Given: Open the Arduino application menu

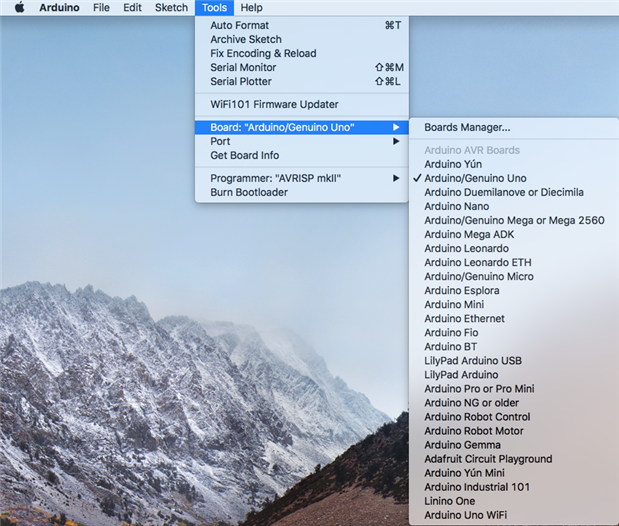Looking at the screenshot, I should tap(59, 8).
